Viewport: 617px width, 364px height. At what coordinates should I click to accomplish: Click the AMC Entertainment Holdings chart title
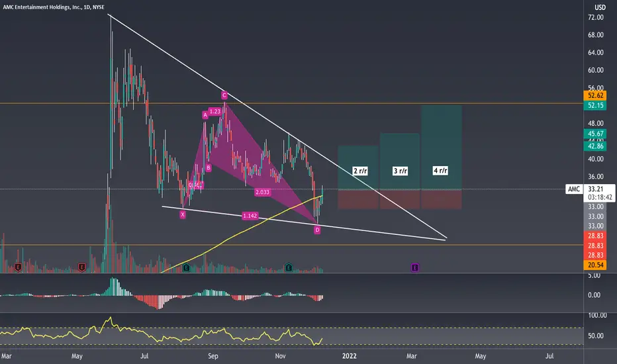pos(54,7)
